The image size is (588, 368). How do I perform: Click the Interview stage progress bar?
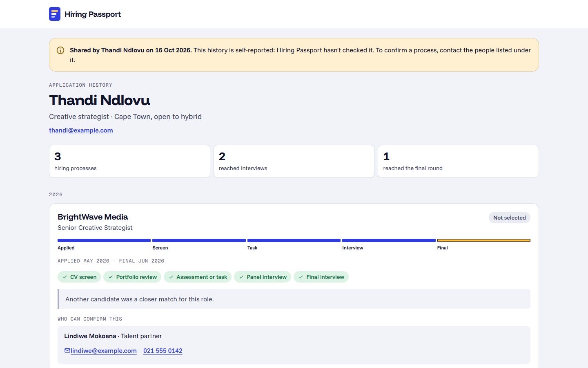pos(389,240)
